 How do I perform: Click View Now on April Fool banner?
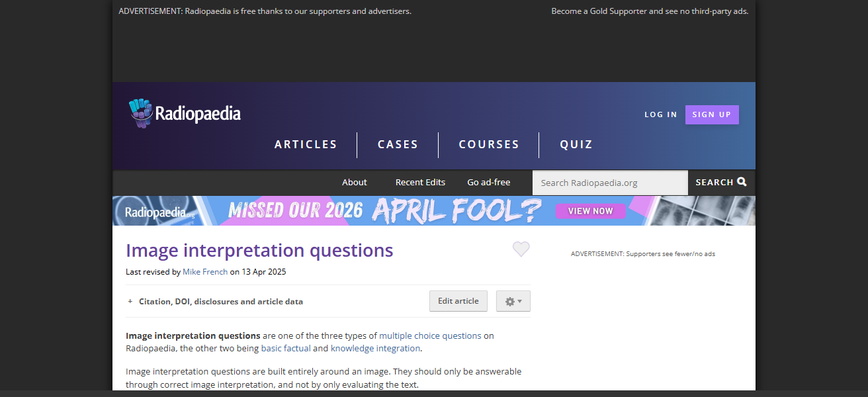pyautogui.click(x=590, y=211)
